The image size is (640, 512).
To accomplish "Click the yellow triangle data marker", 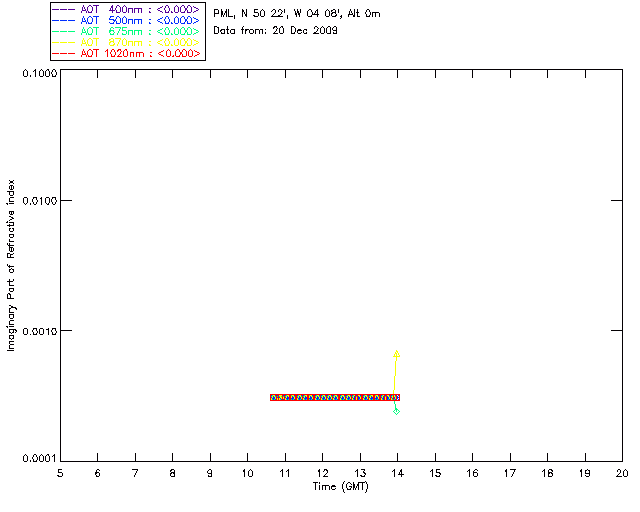I will coord(396,354).
